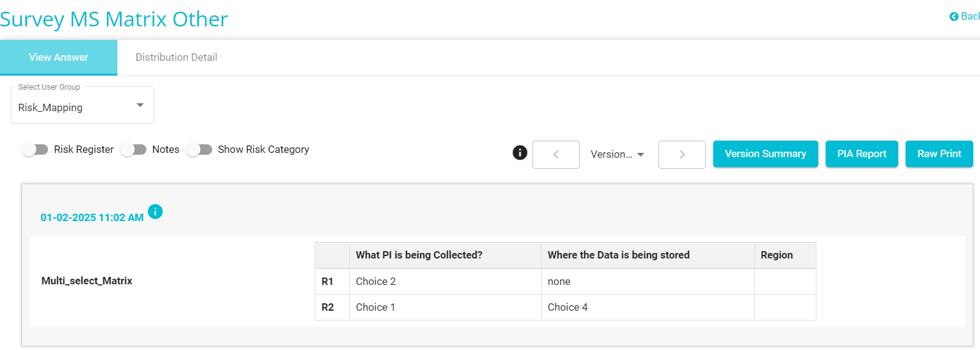
Task: Go to previous version with left chevron
Action: [556, 155]
